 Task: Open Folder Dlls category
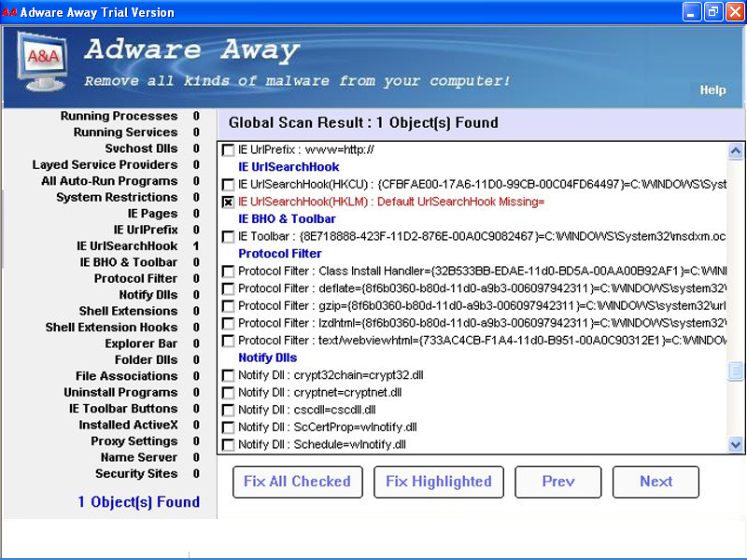click(146, 360)
